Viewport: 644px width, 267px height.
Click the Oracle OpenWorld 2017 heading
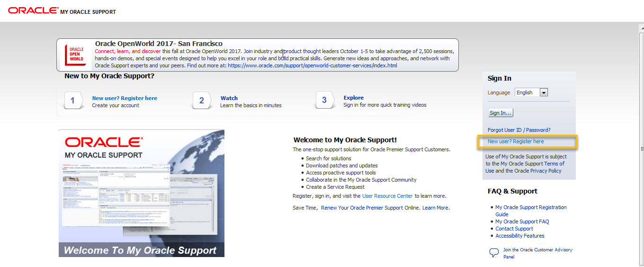159,44
